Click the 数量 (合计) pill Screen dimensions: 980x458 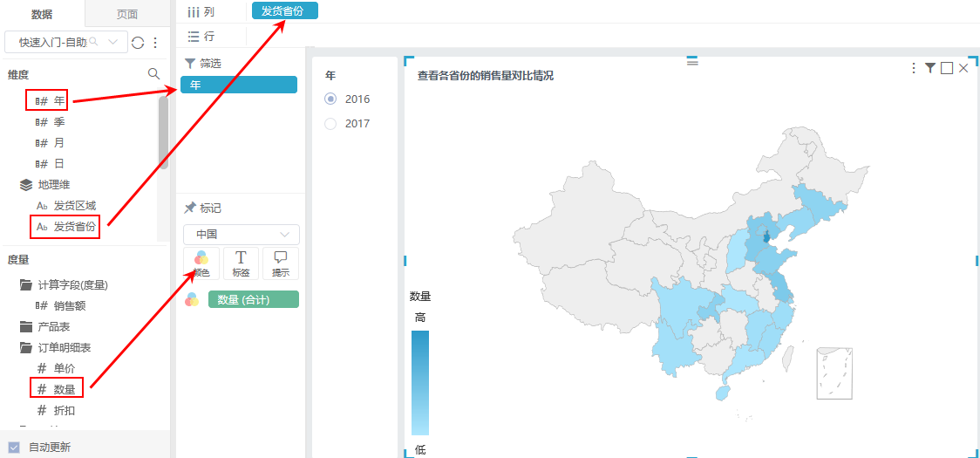pyautogui.click(x=253, y=300)
